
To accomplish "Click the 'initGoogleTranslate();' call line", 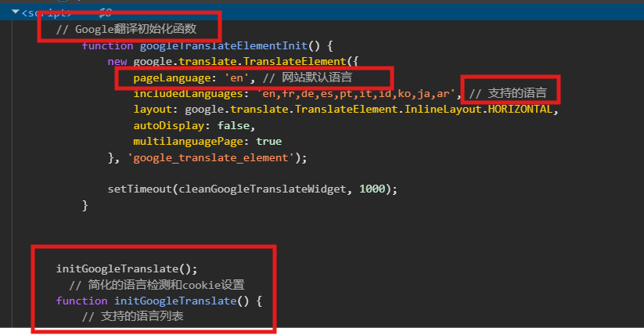I will tap(127, 268).
